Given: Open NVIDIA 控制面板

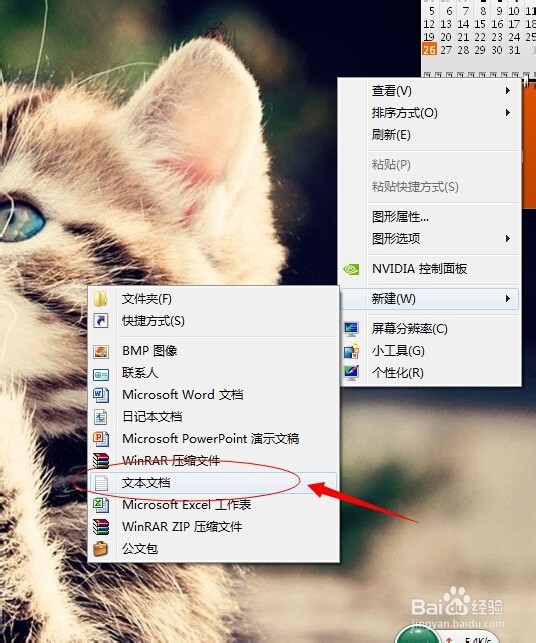Looking at the screenshot, I should (x=429, y=269).
